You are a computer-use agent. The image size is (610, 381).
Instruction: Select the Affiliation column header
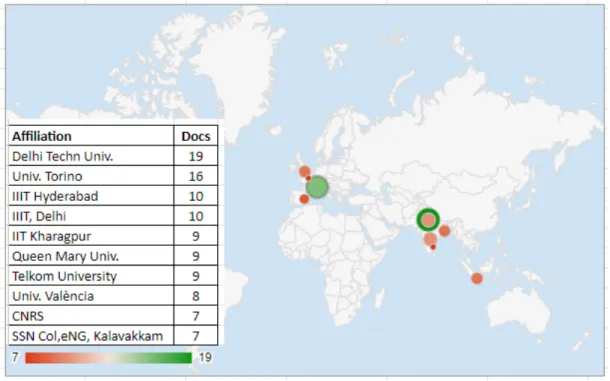[x=91, y=136]
